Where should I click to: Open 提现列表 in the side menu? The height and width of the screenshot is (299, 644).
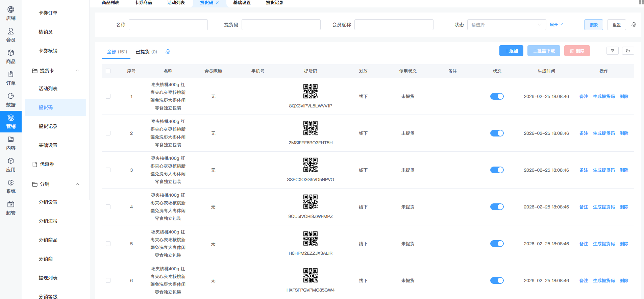click(56, 278)
